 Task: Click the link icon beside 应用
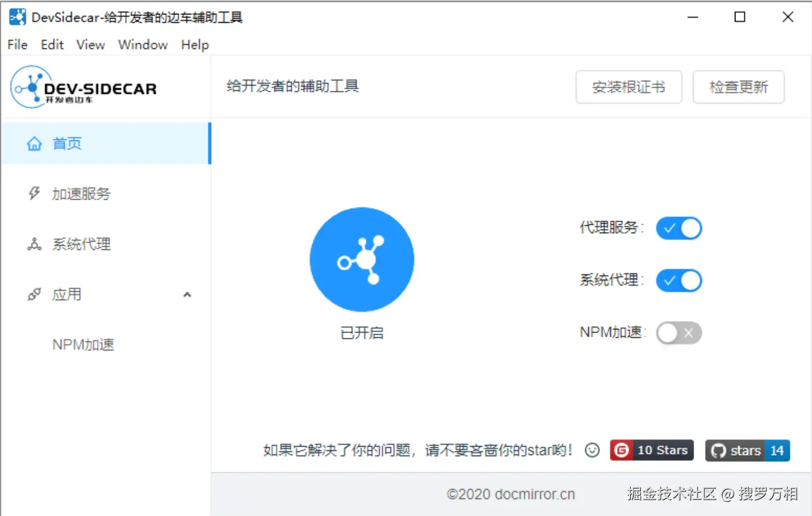(35, 294)
